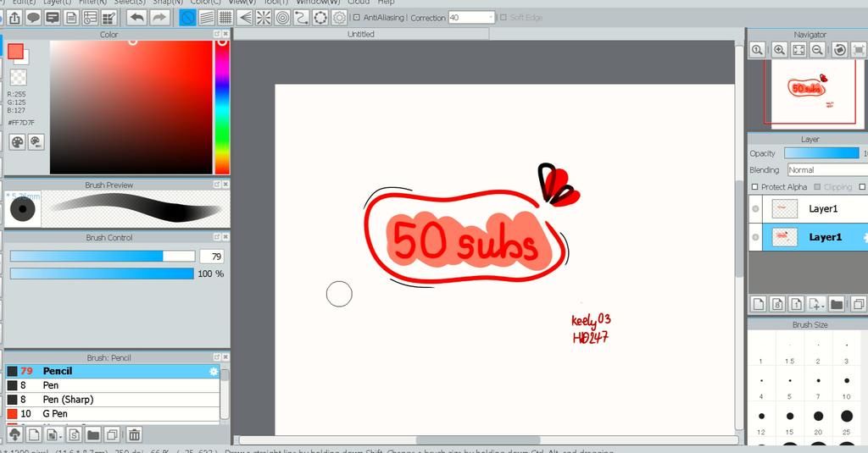Toggle the Protect Alpha checkbox
The height and width of the screenshot is (453, 868).
pos(755,187)
